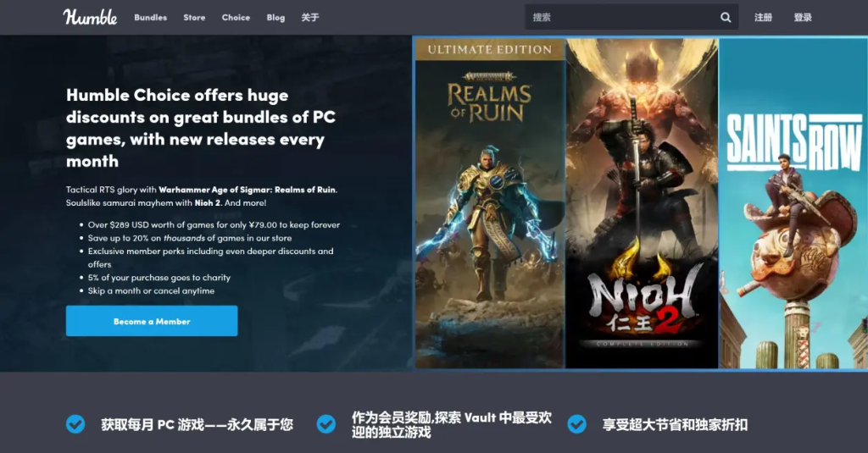
Task: Click the Ultimate Edition banner on Realms of Ruin
Action: 489,49
